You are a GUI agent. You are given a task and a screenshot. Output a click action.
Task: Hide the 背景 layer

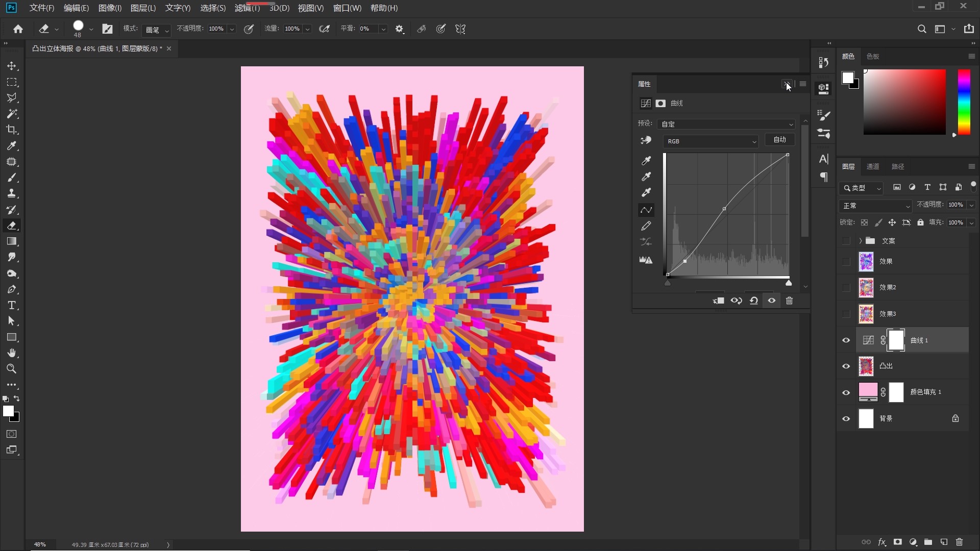[846, 419]
